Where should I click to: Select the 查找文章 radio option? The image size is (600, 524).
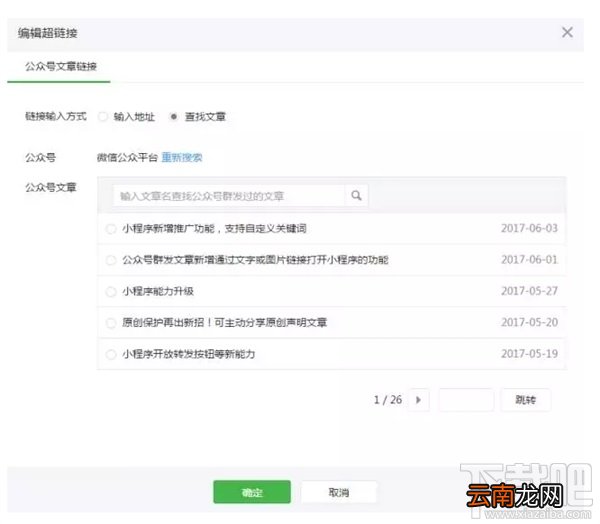pos(173,116)
